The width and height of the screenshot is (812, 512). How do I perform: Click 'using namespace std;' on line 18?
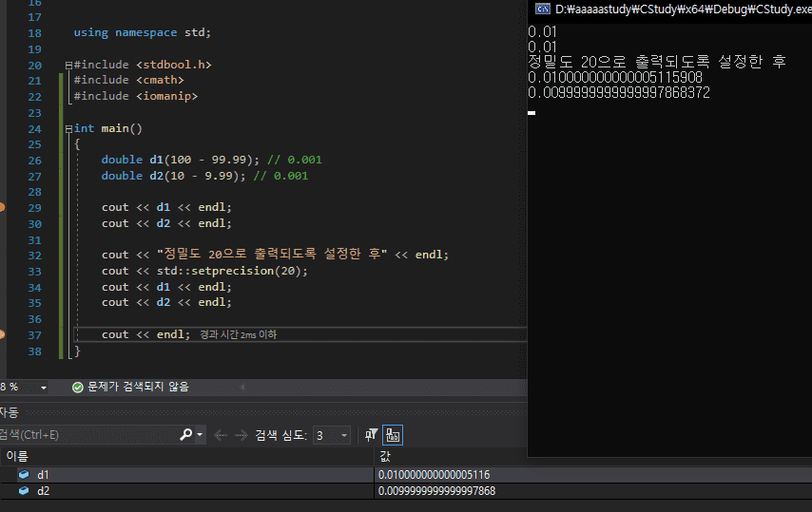click(143, 32)
